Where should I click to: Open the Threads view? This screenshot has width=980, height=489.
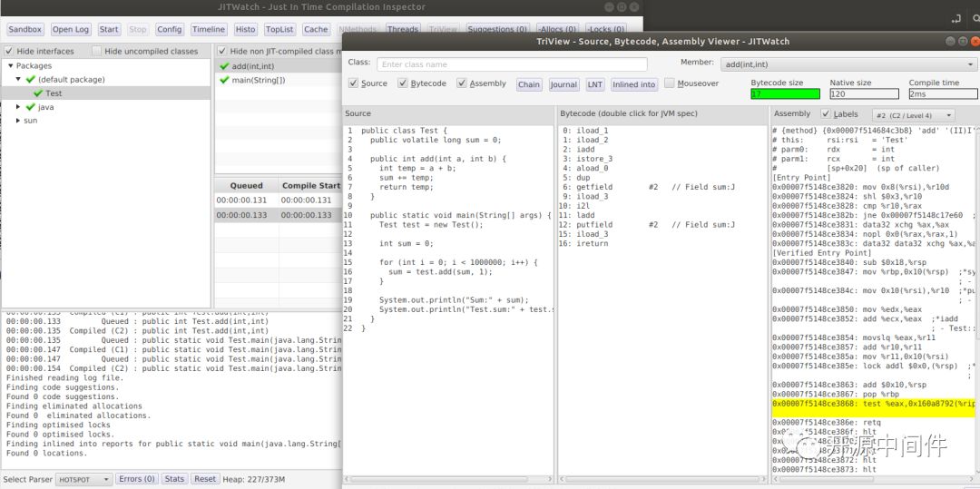[x=403, y=29]
